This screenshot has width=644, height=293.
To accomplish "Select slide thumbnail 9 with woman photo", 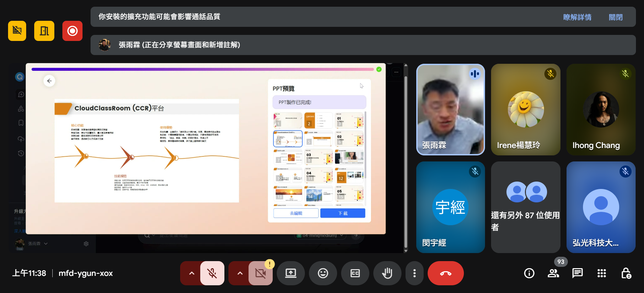I will 350,157.
